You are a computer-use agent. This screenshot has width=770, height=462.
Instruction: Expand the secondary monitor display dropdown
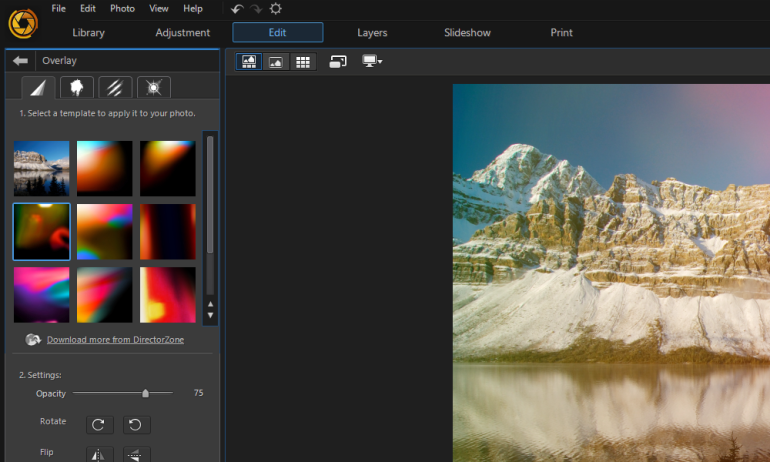pos(372,62)
